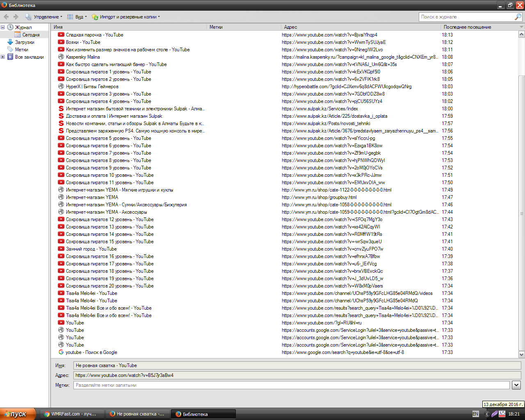
Task: Sort by the Адрес column header
Action: 361,27
